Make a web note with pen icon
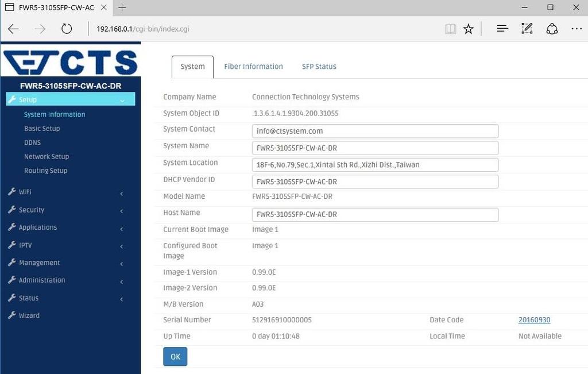This screenshot has height=374, width=588. coord(527,29)
